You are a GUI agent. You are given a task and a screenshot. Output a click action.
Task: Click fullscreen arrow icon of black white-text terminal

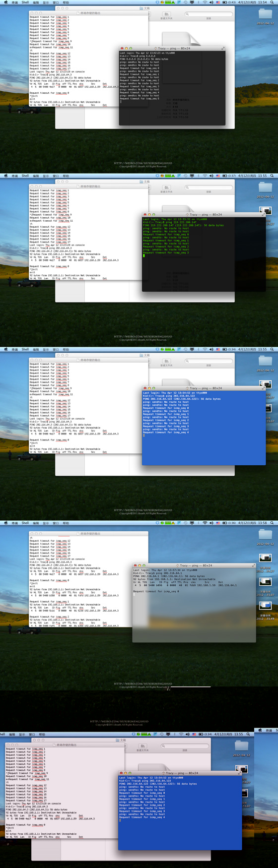[x=223, y=49]
